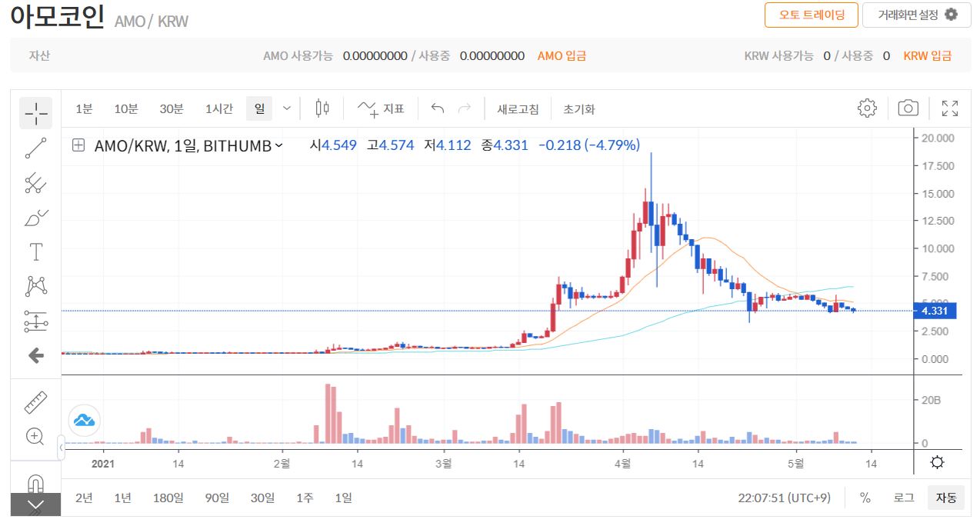The image size is (980, 526).
Task: Select the 30분 interval
Action: point(172,108)
